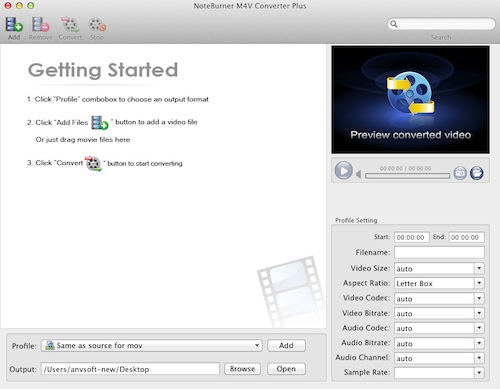Expand the Aspect Ratio dropdown
The image size is (500, 389).
(479, 283)
